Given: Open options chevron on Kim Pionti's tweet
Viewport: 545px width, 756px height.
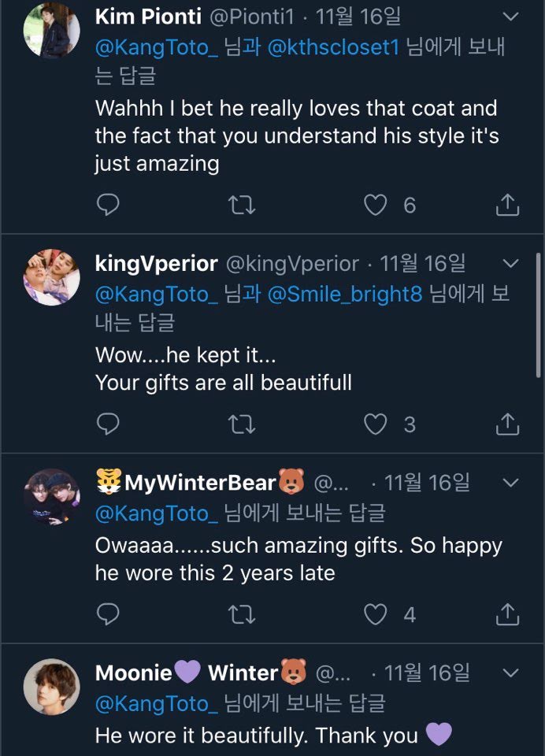Looking at the screenshot, I should (511, 17).
